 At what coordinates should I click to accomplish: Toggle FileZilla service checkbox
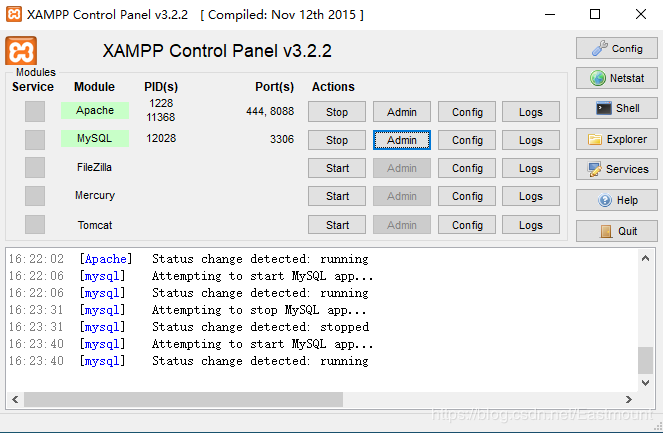35,167
